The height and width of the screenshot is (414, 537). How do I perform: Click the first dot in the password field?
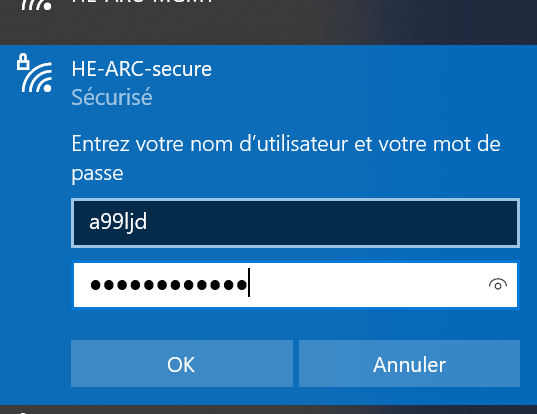point(95,285)
